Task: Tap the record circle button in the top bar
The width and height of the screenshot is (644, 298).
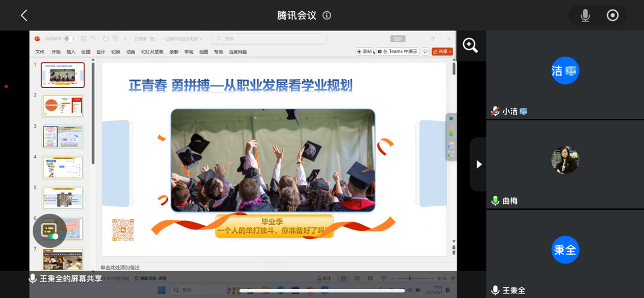Action: click(612, 16)
